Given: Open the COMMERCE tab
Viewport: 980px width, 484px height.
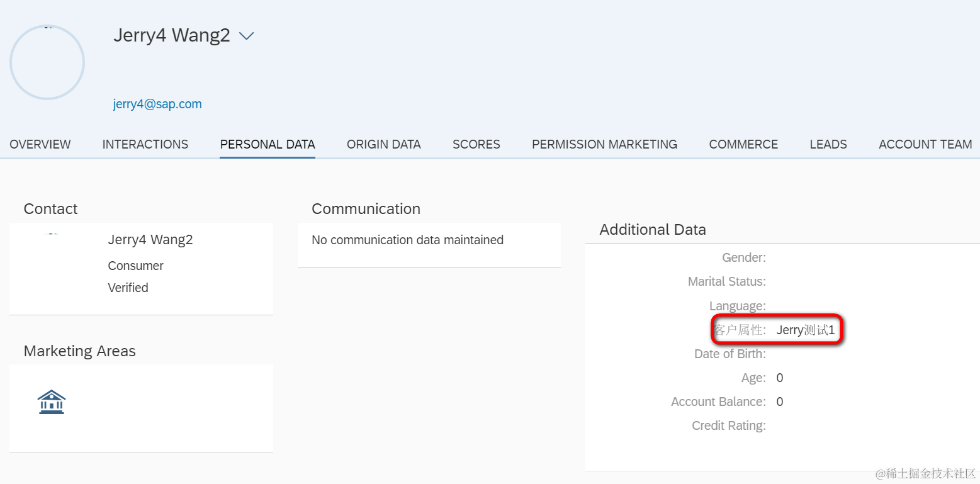Looking at the screenshot, I should pyautogui.click(x=743, y=144).
